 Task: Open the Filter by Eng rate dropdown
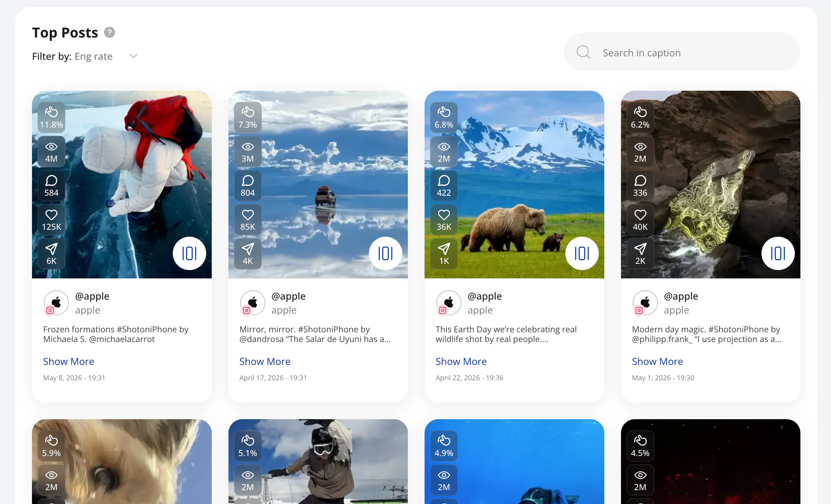click(85, 56)
